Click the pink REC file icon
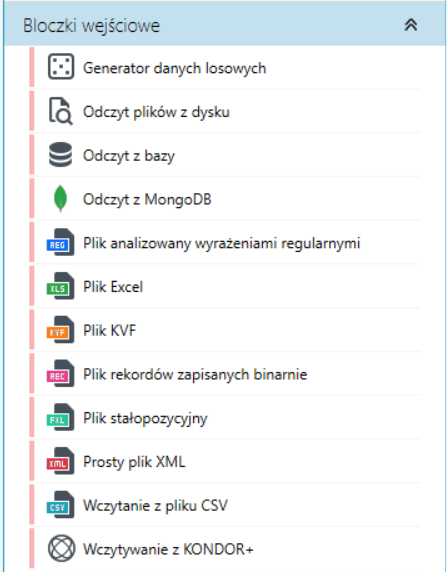 [x=60, y=374]
